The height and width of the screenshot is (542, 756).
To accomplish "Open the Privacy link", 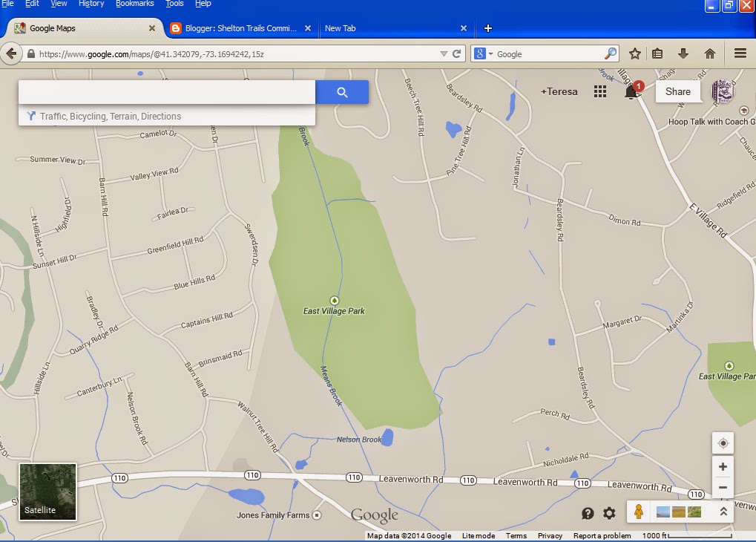I will [x=550, y=535].
